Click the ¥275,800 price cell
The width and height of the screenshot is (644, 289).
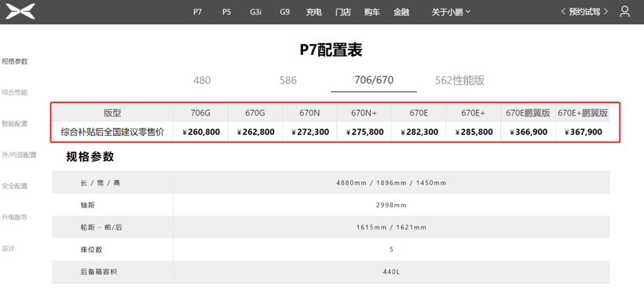coord(364,132)
